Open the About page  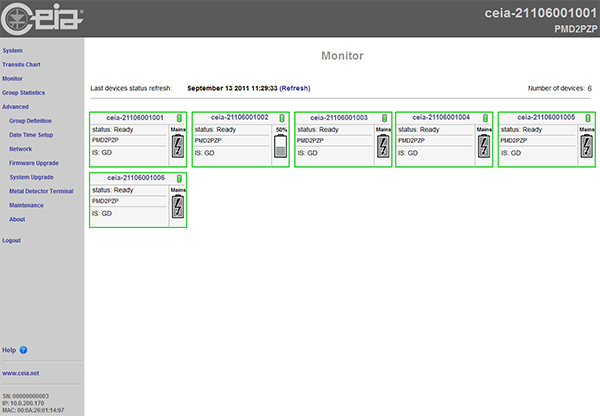point(17,219)
